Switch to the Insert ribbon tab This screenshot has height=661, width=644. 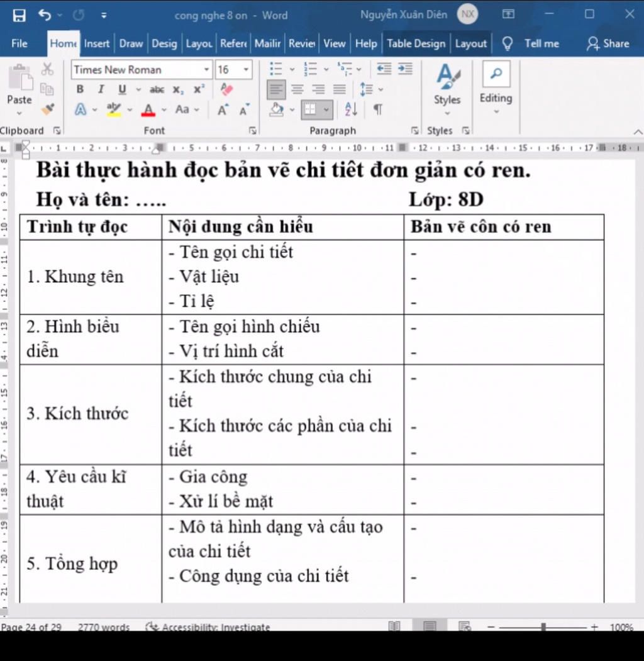pos(96,43)
